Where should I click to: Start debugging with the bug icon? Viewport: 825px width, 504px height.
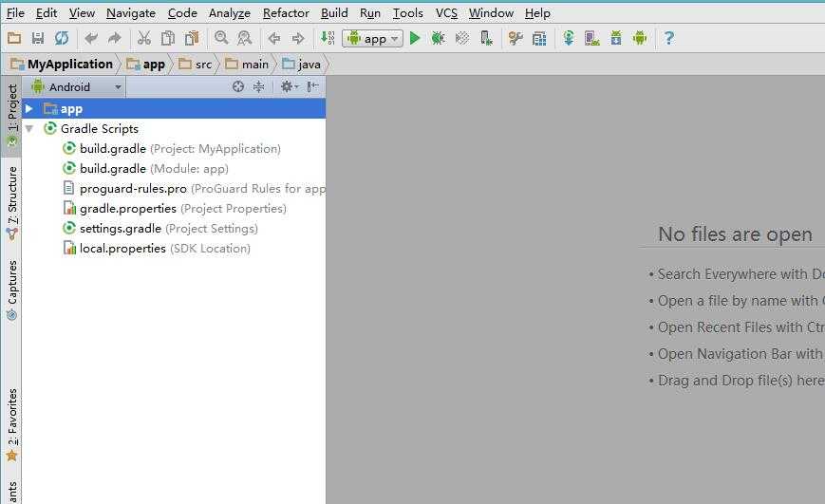point(438,38)
